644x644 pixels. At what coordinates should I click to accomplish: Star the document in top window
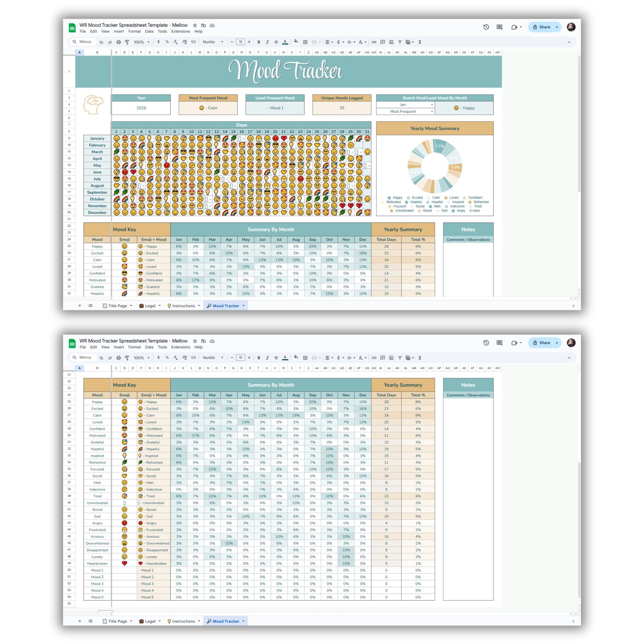(x=195, y=25)
